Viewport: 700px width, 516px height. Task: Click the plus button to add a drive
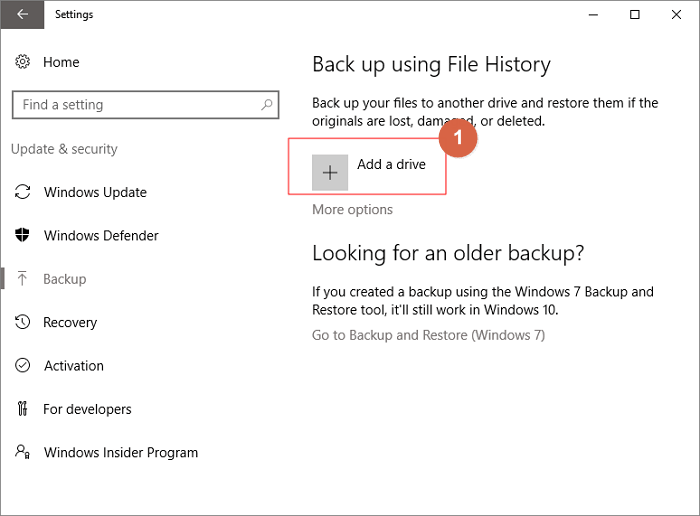tap(330, 173)
